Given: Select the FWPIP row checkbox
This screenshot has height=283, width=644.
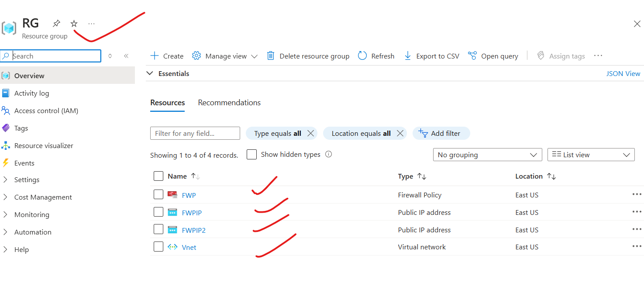Looking at the screenshot, I should pos(158,212).
